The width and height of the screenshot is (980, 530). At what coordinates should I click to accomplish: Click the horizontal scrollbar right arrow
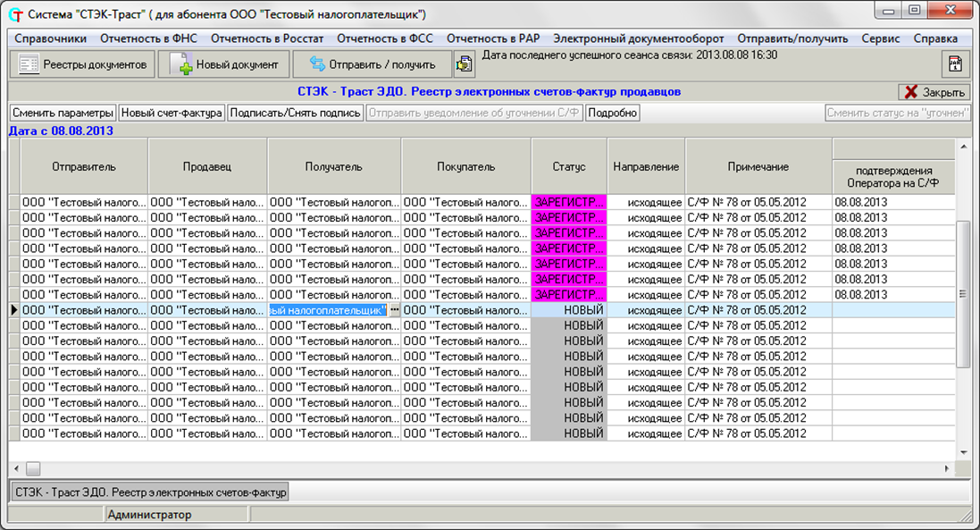pyautogui.click(x=947, y=468)
